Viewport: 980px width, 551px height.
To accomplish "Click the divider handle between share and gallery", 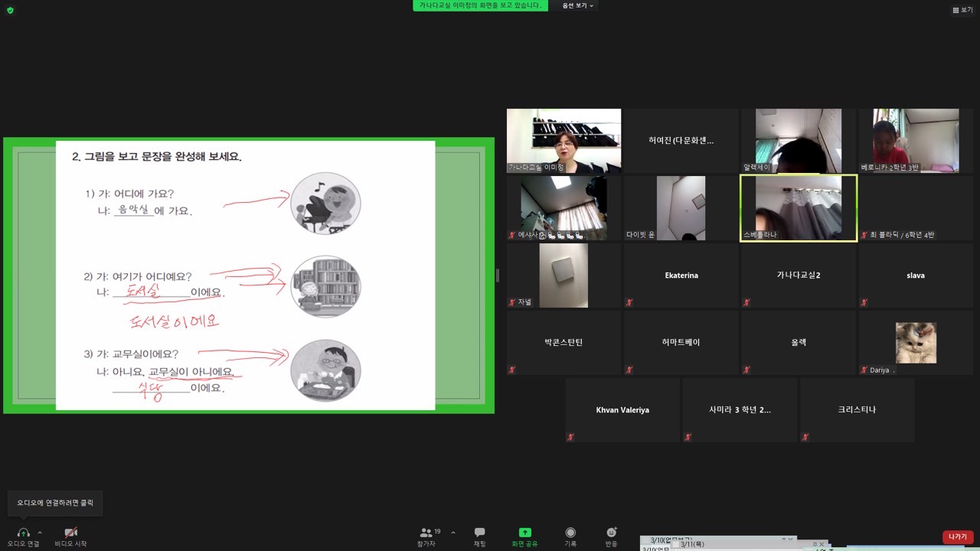I will click(x=498, y=275).
